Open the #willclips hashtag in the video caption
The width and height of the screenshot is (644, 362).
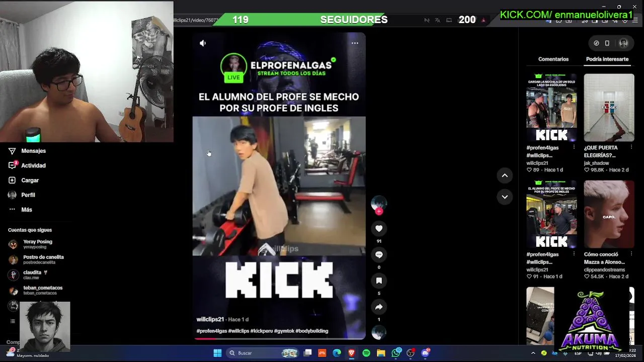(x=238, y=331)
